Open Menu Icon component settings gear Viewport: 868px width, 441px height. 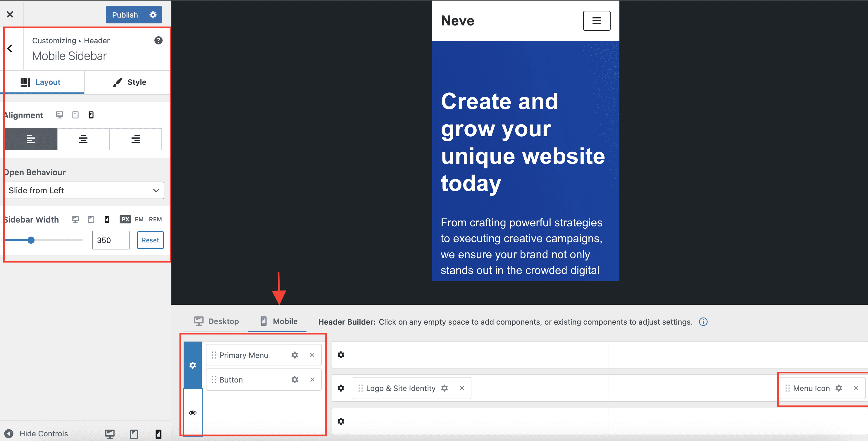coord(839,388)
